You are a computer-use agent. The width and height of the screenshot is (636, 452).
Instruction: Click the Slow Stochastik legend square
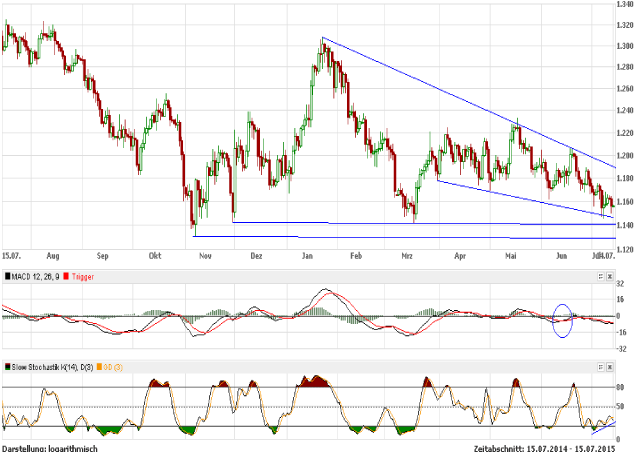7,368
